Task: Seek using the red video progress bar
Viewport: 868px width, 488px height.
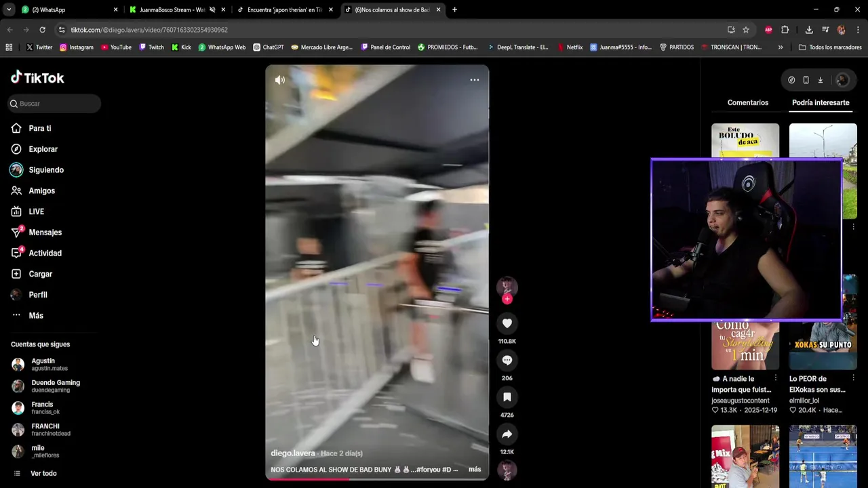Action: (377, 479)
